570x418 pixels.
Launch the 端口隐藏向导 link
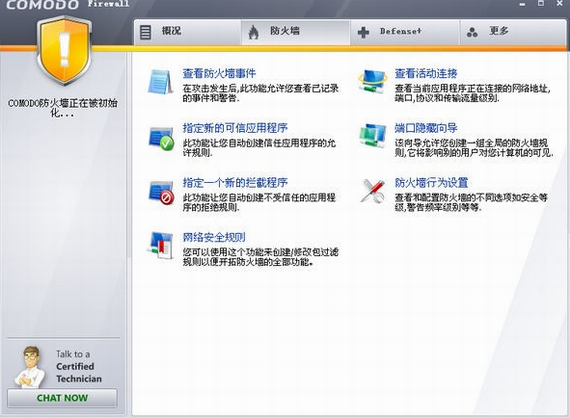point(426,128)
